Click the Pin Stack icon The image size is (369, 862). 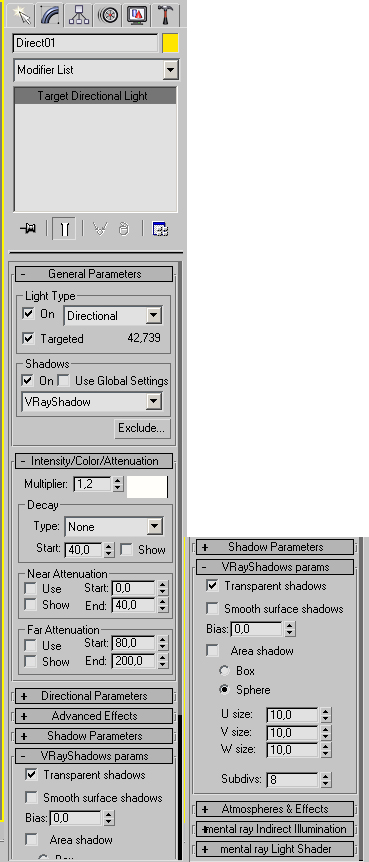[x=28, y=229]
